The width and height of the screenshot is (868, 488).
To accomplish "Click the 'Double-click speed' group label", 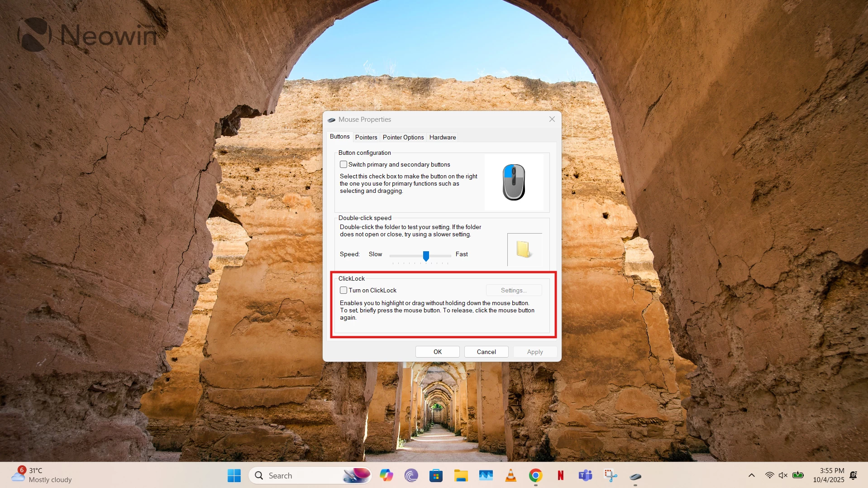I will [x=365, y=218].
